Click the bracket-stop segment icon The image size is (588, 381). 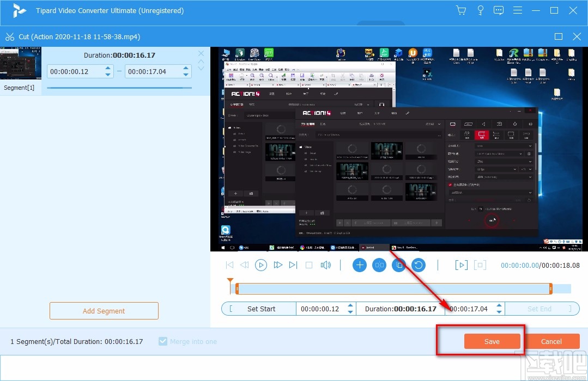point(480,265)
